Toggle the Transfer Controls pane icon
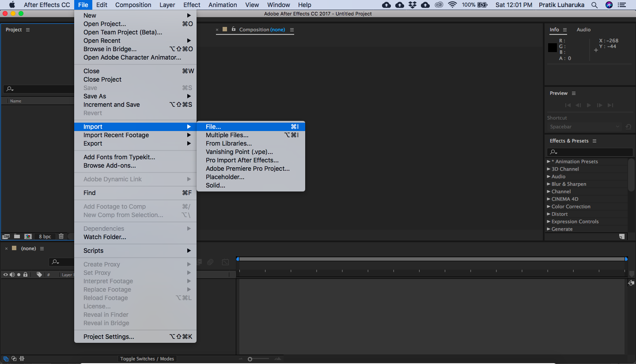 (14, 359)
